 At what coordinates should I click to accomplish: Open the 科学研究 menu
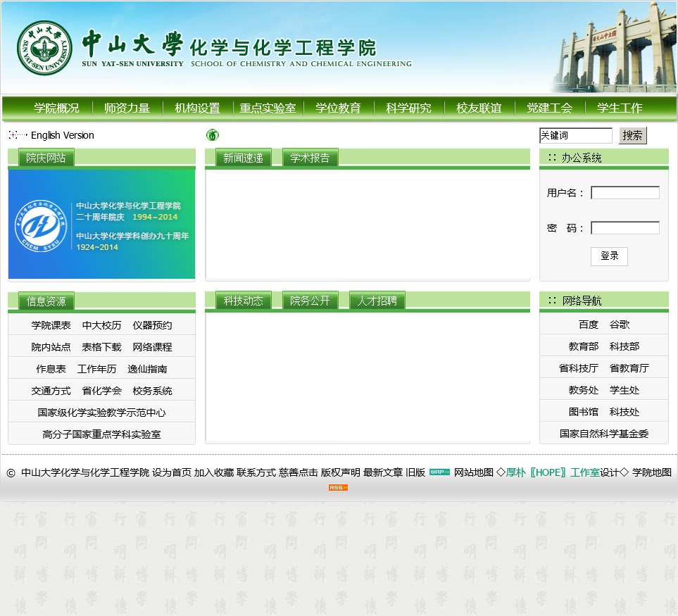click(x=408, y=108)
